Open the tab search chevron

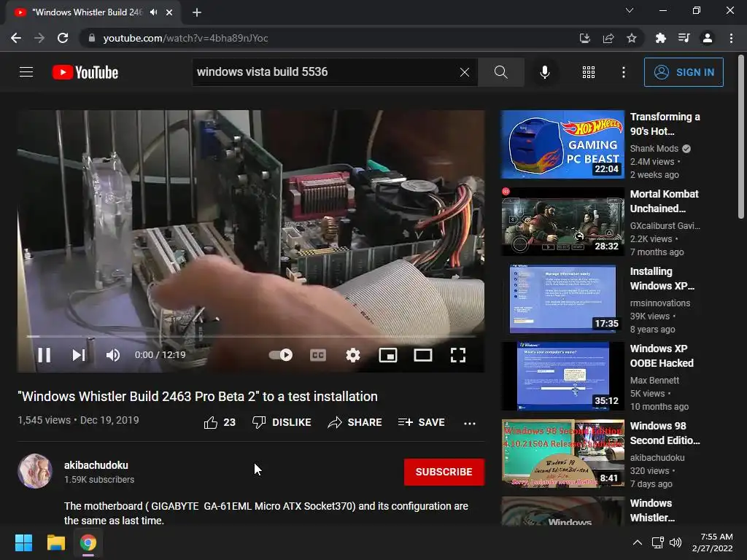(630, 10)
